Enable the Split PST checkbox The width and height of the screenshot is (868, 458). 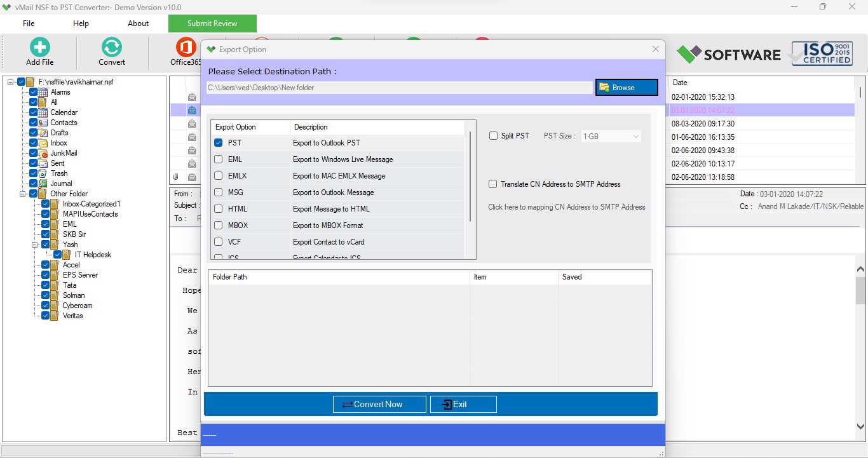coord(493,136)
